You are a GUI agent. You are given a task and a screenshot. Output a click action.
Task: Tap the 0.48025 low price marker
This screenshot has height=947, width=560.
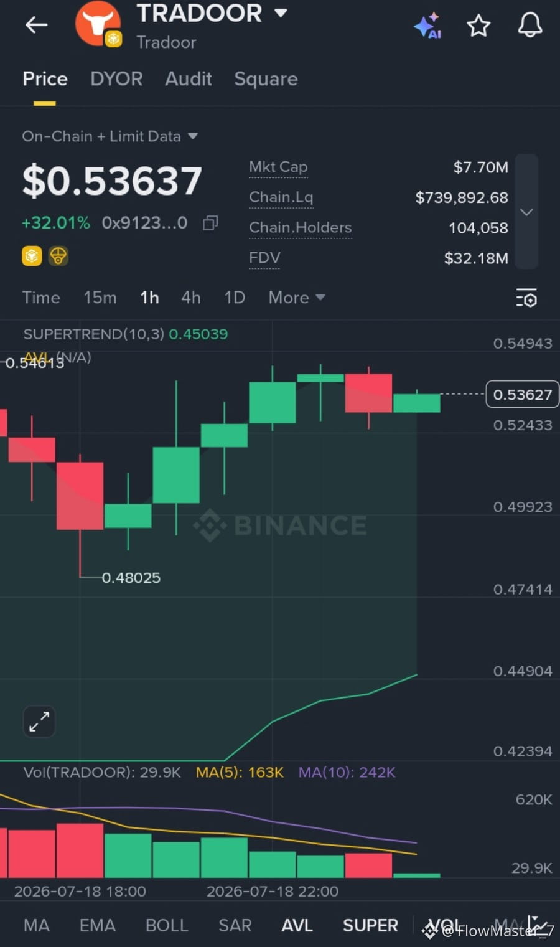point(131,578)
